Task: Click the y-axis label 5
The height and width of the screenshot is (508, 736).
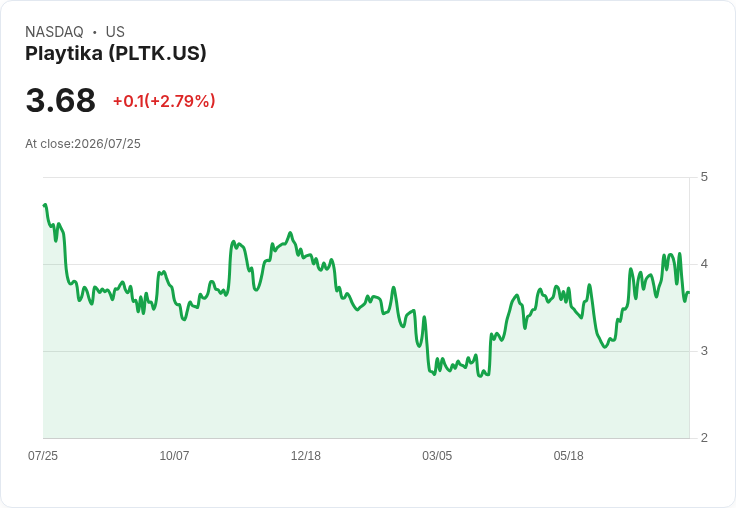Action: click(704, 177)
